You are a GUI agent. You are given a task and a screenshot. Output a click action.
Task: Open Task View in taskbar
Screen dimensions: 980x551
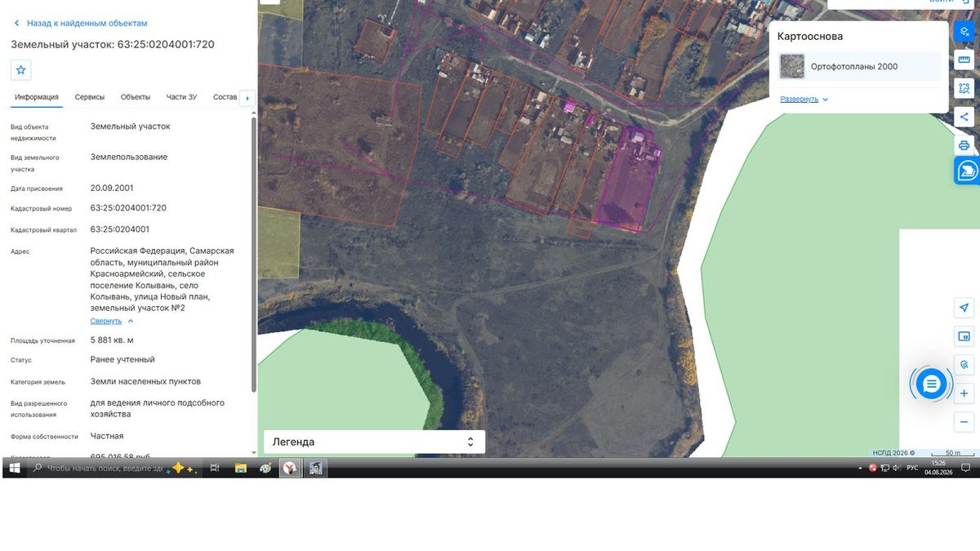coord(215,468)
